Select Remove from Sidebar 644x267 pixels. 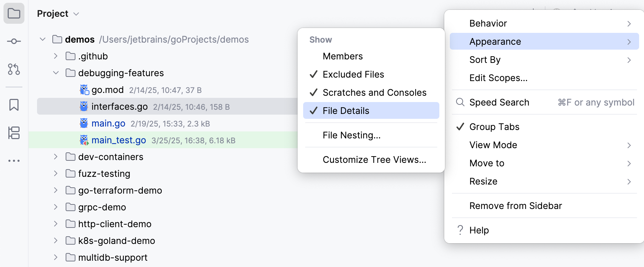(x=515, y=206)
